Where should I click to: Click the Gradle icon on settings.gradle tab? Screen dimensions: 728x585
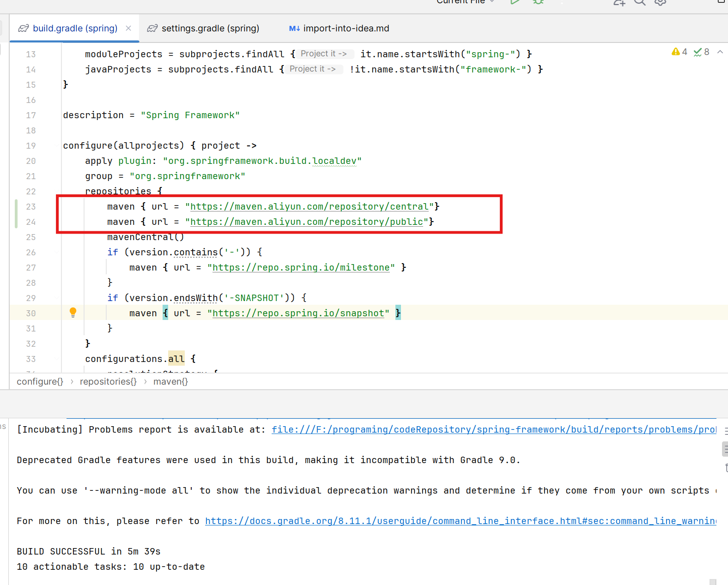click(x=152, y=28)
